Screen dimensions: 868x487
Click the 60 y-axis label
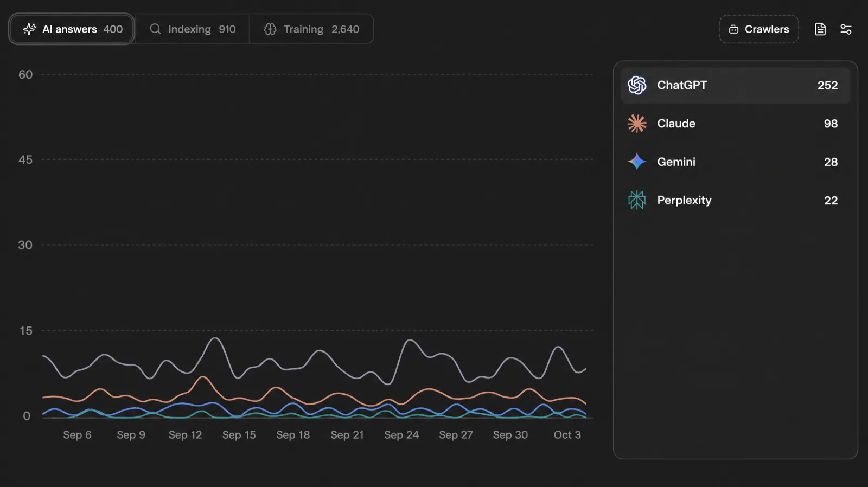[25, 74]
